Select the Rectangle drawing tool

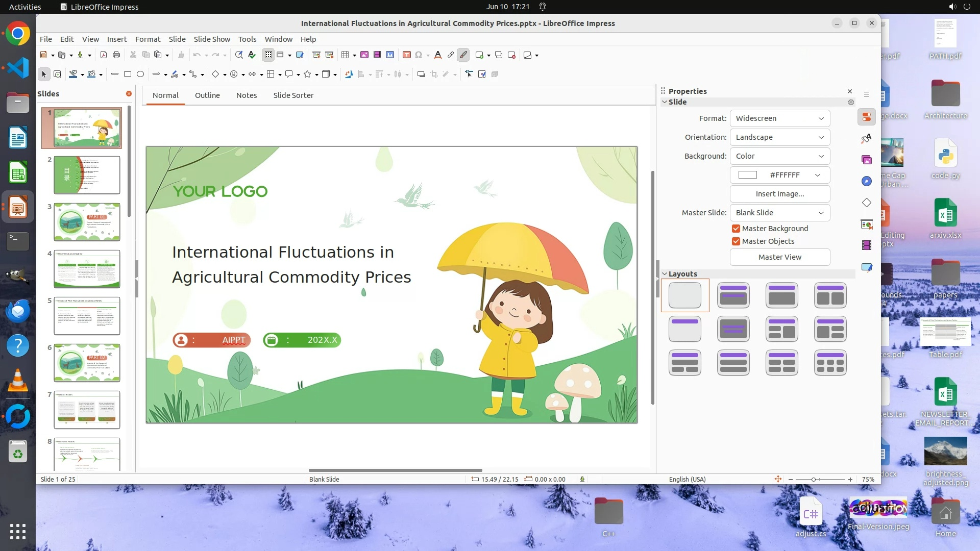[x=128, y=74]
